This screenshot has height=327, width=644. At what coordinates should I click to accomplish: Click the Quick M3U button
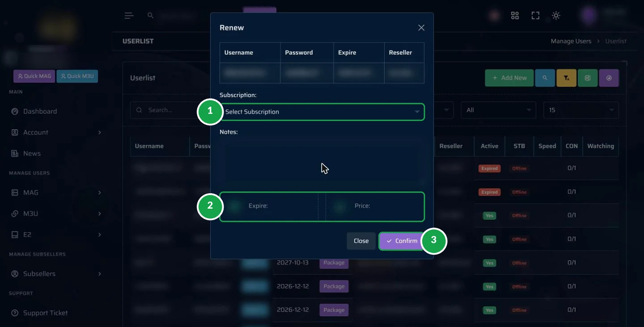point(77,76)
